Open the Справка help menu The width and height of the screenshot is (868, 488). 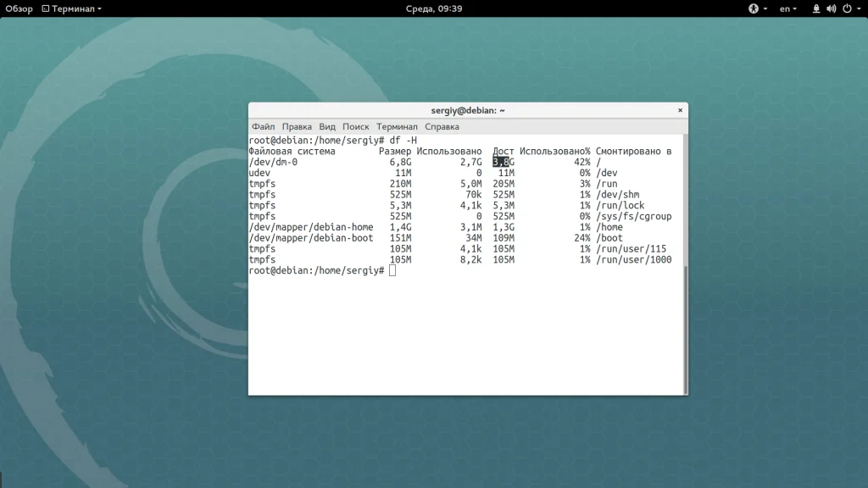click(x=442, y=126)
